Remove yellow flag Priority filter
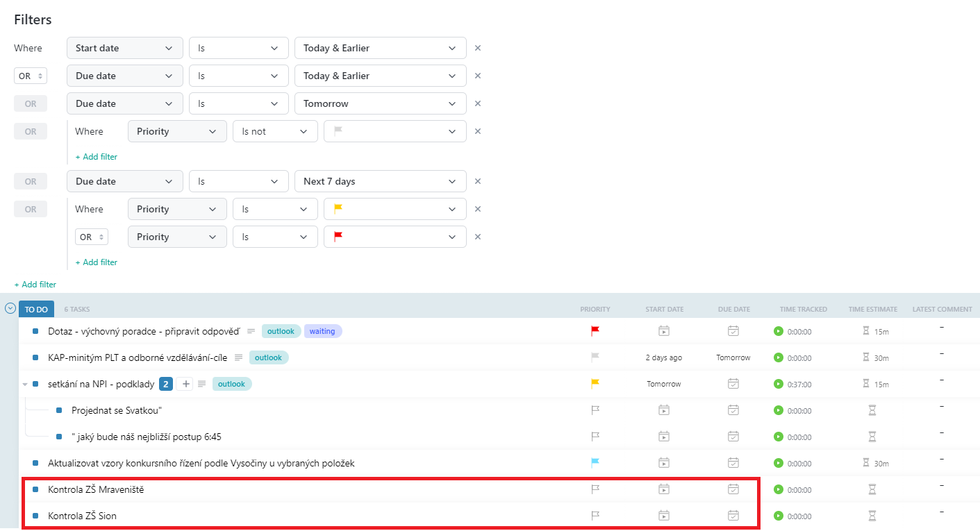 pyautogui.click(x=477, y=209)
